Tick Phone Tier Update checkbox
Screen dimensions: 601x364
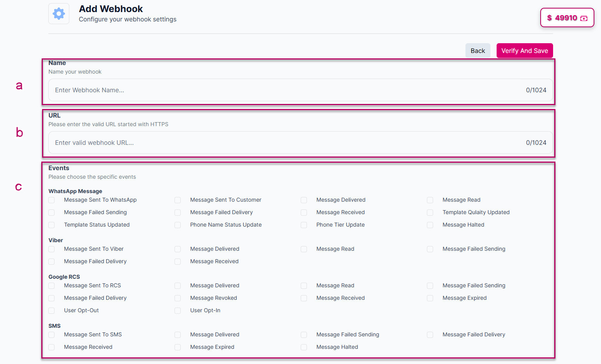point(304,225)
